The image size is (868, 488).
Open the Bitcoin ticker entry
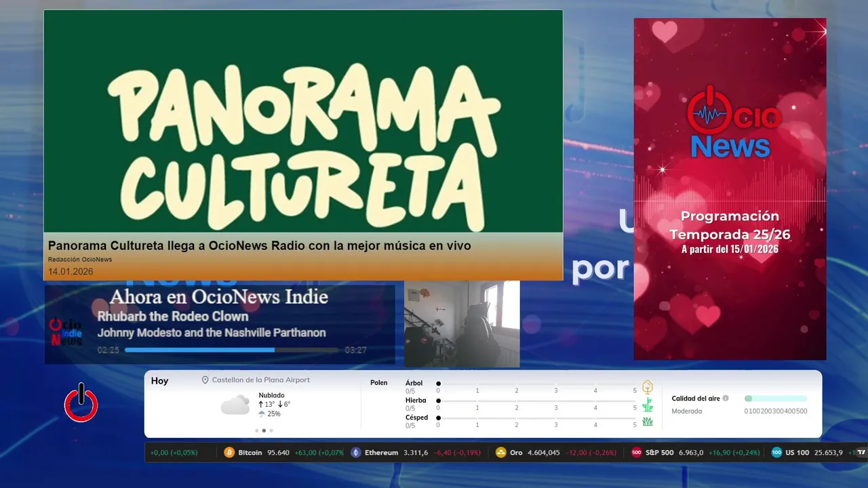tap(284, 453)
